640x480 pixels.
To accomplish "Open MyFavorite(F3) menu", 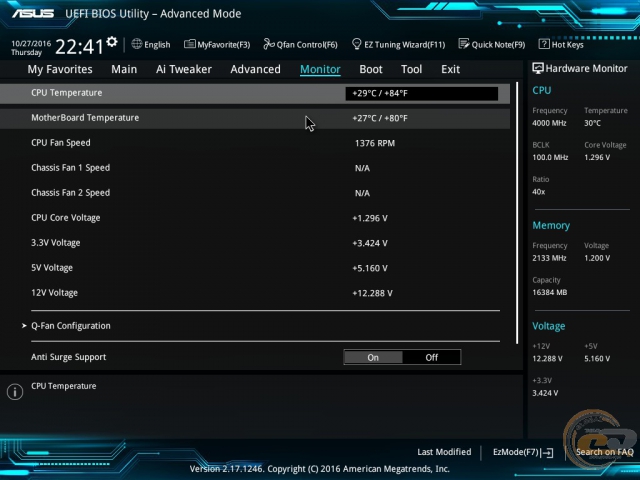I will (217, 44).
